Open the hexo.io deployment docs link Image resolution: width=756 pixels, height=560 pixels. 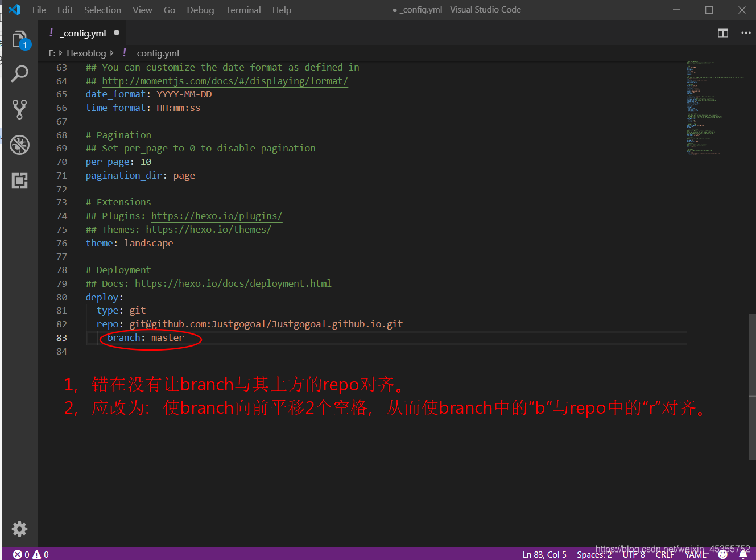point(233,283)
